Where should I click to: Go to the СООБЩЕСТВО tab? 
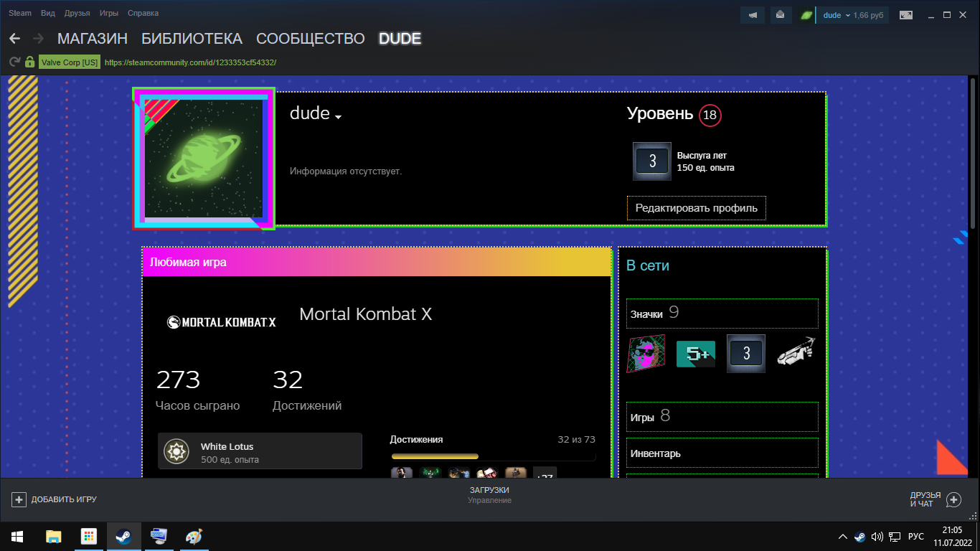click(x=311, y=39)
